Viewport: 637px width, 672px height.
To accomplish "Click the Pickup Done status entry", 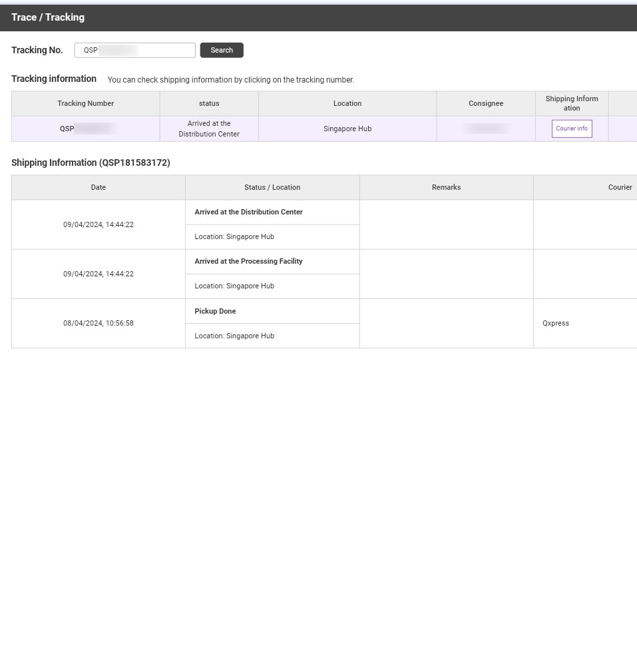I will pyautogui.click(x=215, y=311).
